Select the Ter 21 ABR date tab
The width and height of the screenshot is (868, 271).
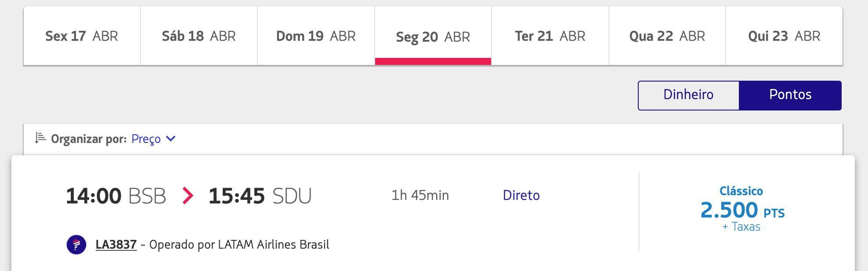(550, 36)
